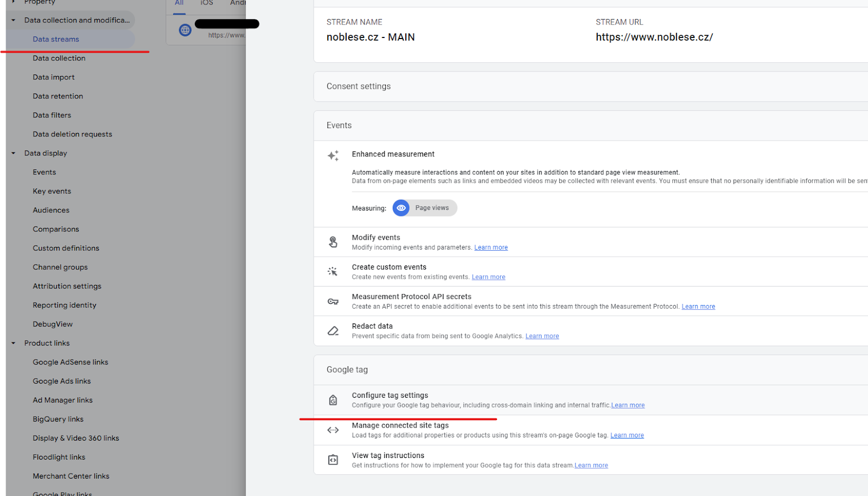The image size is (868, 496).
Task: Click the Modify events touch icon
Action: click(333, 242)
